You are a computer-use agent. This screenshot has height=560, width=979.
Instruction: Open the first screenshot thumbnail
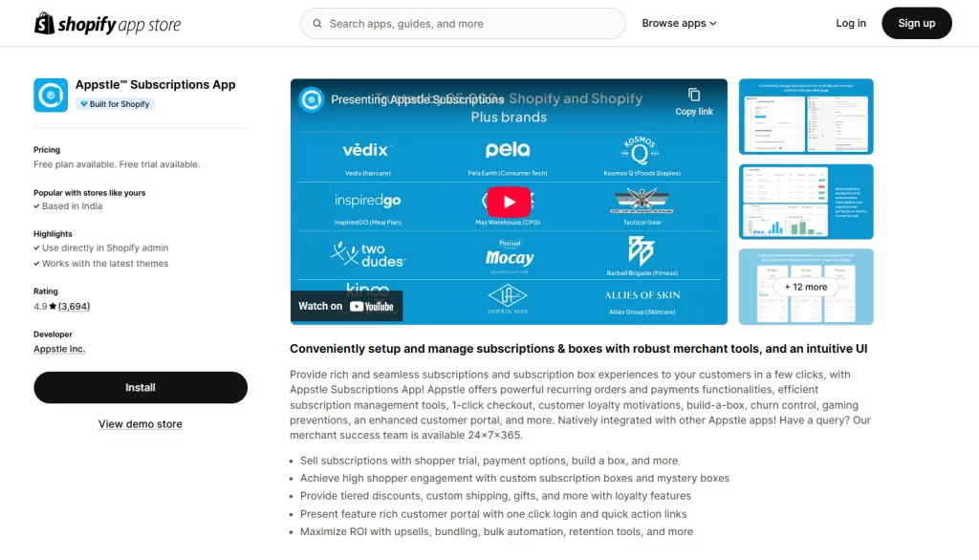(806, 117)
